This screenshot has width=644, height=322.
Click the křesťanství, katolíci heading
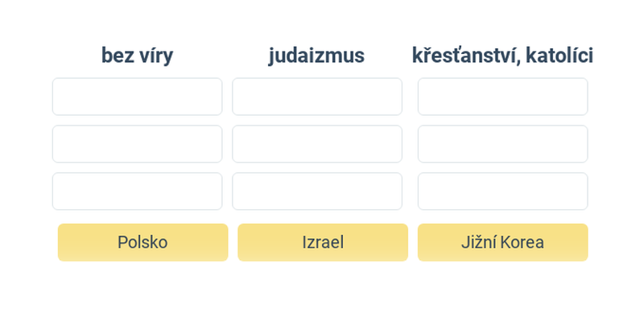(502, 56)
